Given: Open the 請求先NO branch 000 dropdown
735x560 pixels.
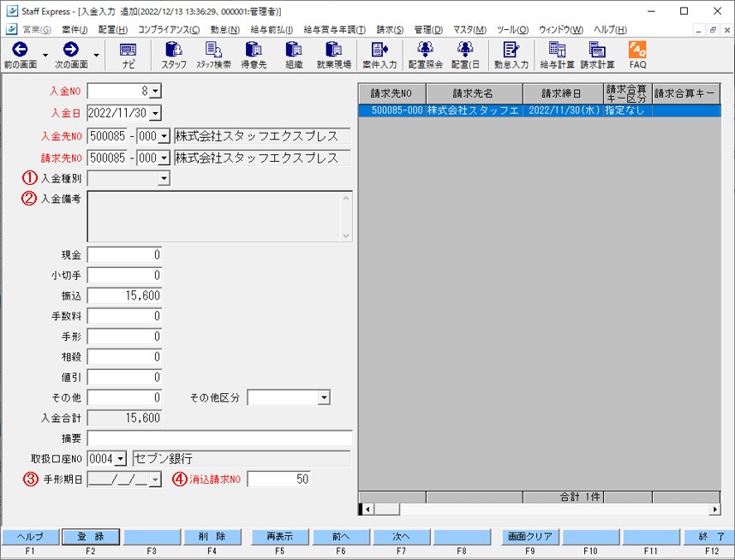Looking at the screenshot, I should click(164, 158).
